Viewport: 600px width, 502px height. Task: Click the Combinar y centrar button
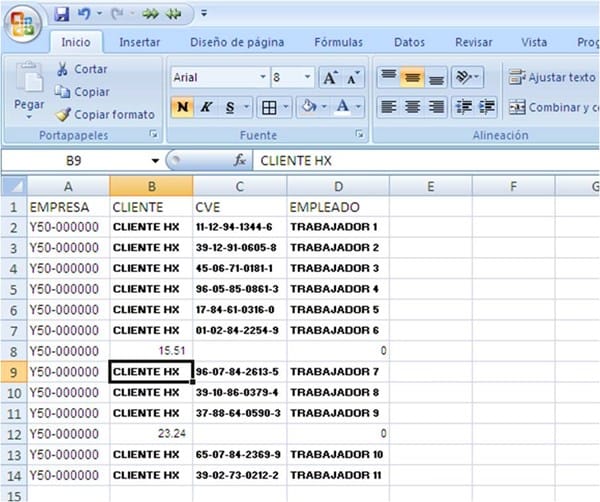tap(553, 108)
